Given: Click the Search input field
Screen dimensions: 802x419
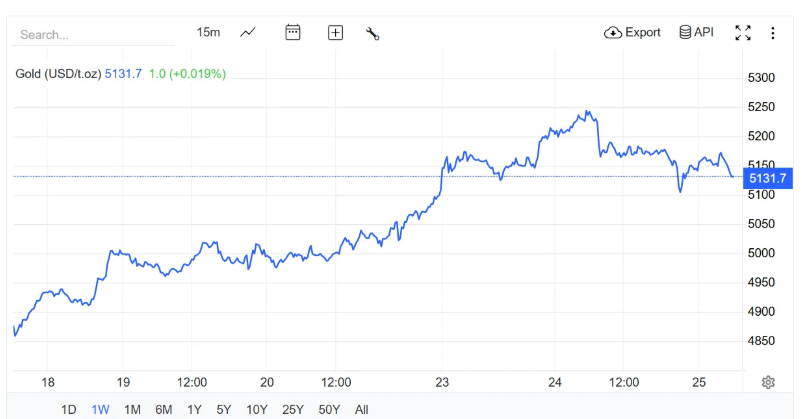Looking at the screenshot, I should click(x=95, y=34).
